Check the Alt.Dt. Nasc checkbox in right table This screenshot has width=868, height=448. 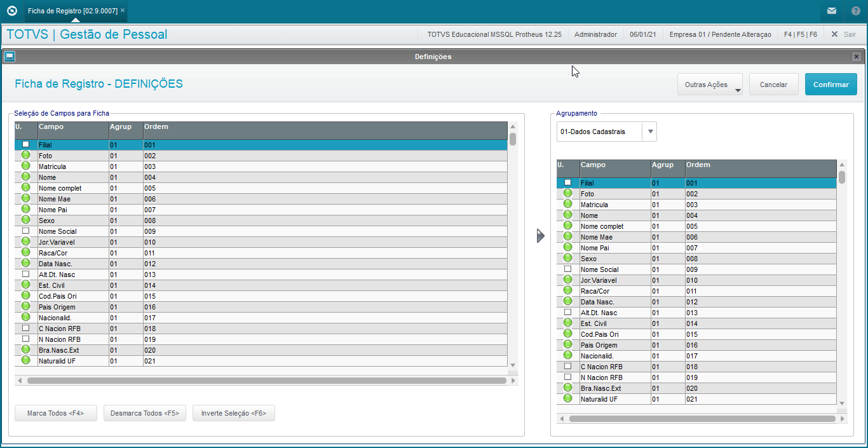click(x=568, y=312)
